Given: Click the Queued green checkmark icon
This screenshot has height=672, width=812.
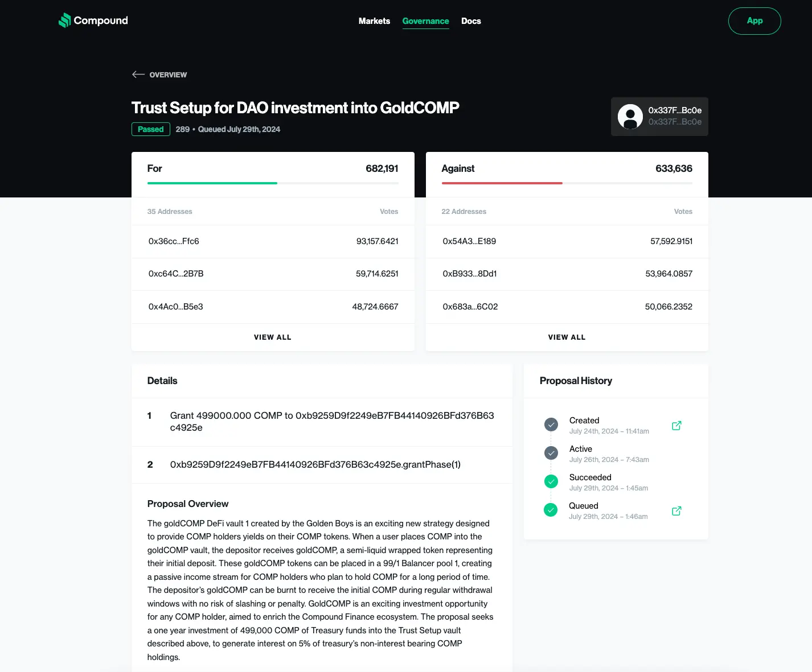Looking at the screenshot, I should pos(551,510).
